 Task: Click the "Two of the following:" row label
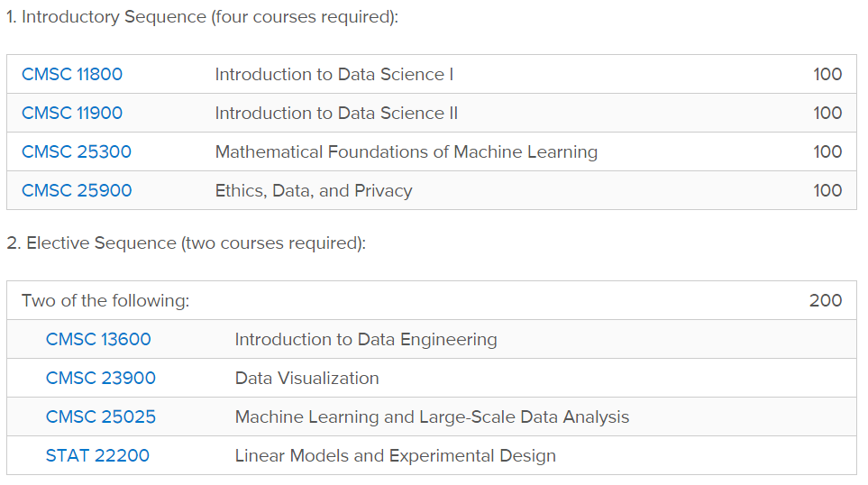(x=105, y=301)
